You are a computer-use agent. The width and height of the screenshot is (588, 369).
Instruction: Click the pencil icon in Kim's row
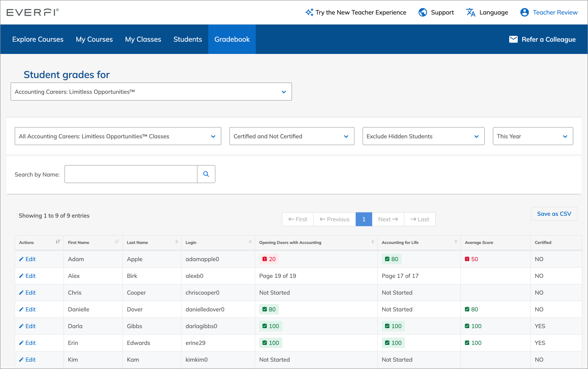point(21,360)
